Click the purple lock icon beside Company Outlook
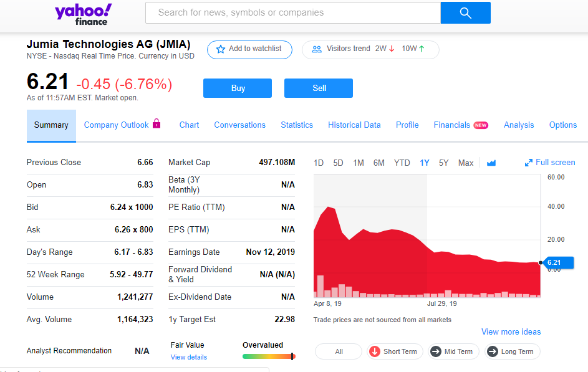 coord(157,123)
